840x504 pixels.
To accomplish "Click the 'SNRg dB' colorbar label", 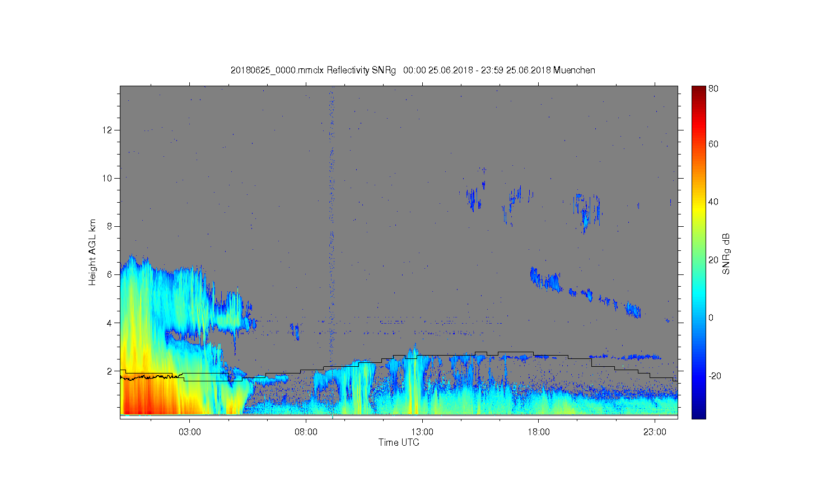I will pyautogui.click(x=726, y=254).
